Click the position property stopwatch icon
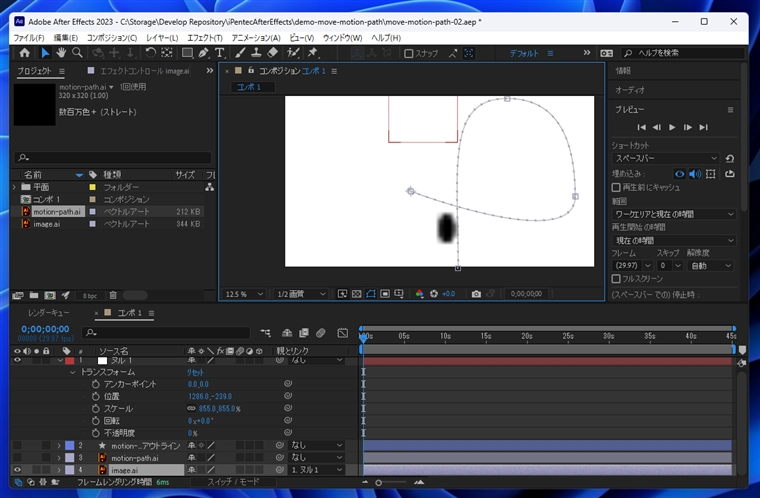This screenshot has height=498, width=760. (96, 396)
